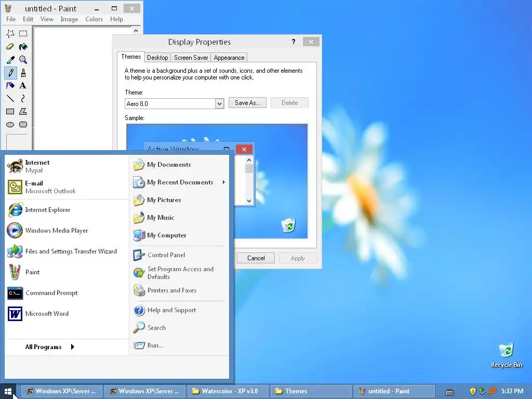Open My Music folder
The height and width of the screenshot is (399, 532).
pyautogui.click(x=179, y=218)
